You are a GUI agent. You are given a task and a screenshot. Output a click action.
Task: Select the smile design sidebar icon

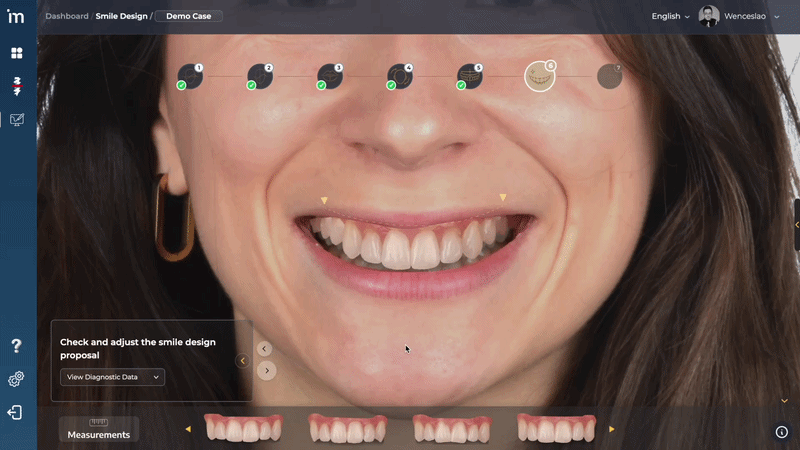17,119
